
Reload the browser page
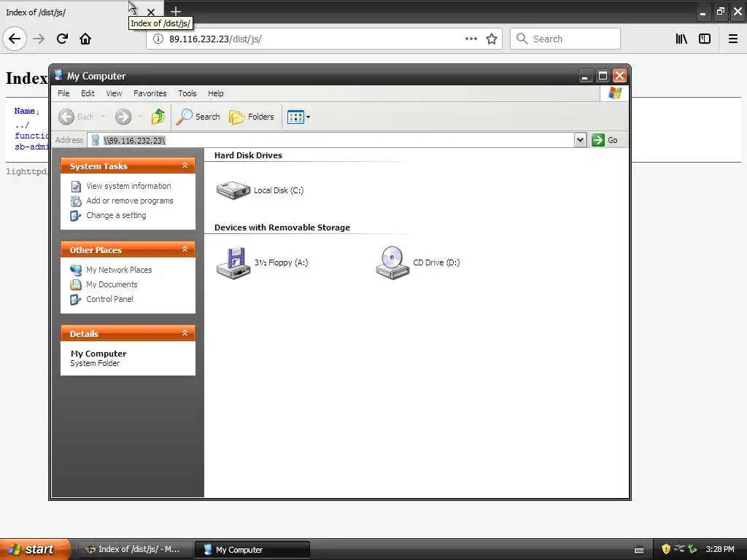point(62,39)
